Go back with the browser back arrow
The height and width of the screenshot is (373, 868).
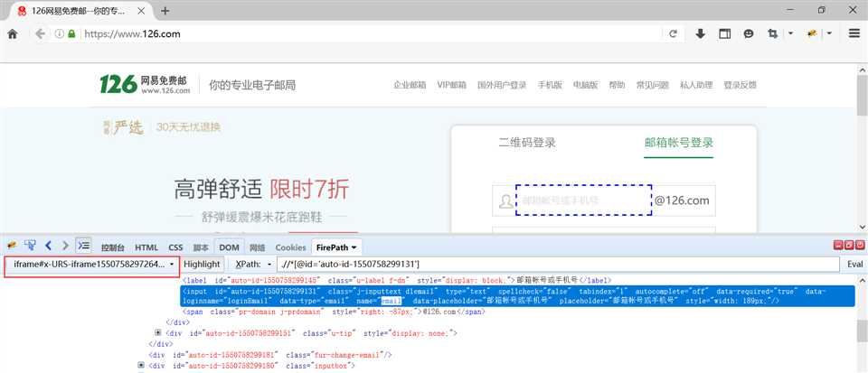(x=40, y=33)
